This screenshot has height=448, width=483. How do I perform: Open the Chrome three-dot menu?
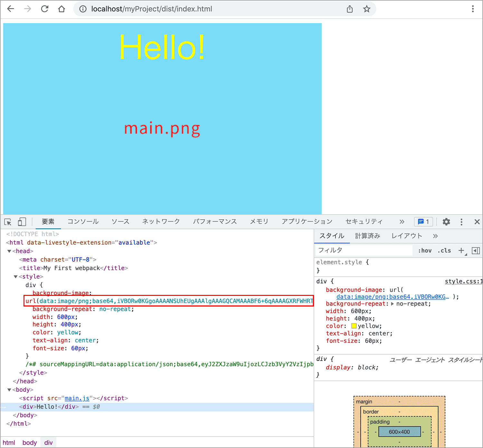click(x=473, y=9)
